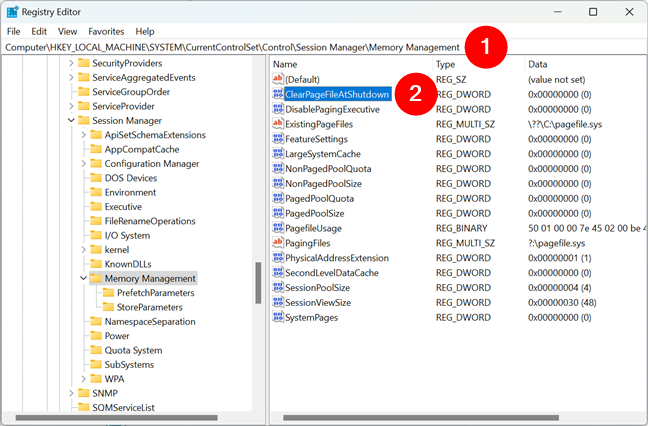Collapse the Memory Management key
The height and width of the screenshot is (426, 648).
click(83, 278)
